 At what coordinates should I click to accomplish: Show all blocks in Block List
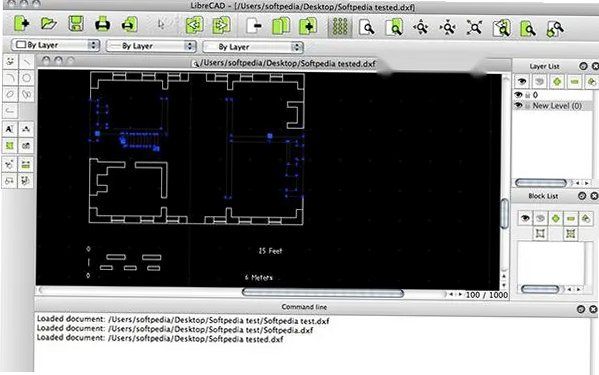click(525, 218)
